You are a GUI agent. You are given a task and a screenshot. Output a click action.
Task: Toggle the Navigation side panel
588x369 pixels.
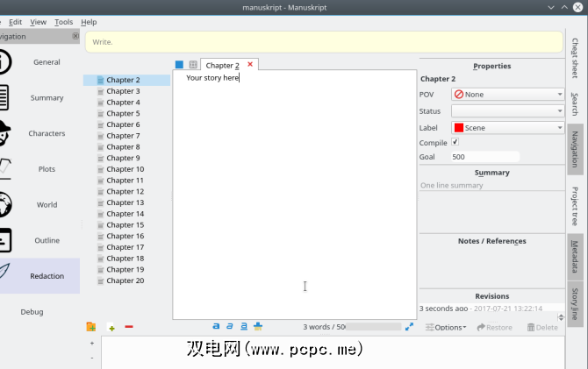point(575,149)
